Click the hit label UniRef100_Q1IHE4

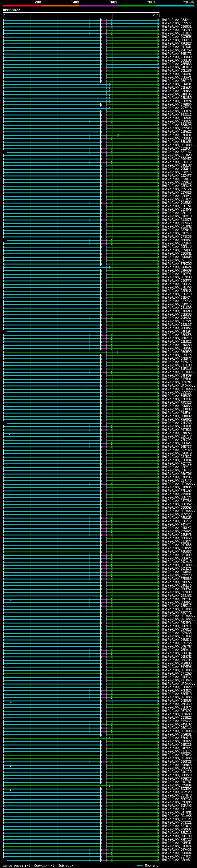pyautogui.click(x=177, y=33)
